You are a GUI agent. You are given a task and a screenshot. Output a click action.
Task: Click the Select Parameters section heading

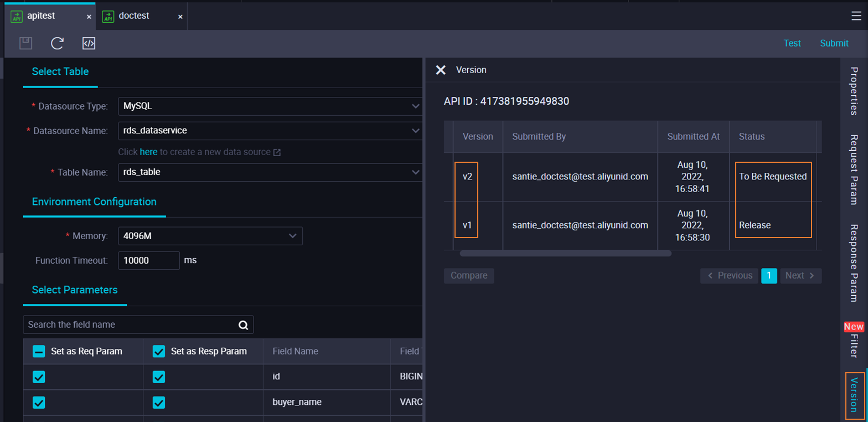coord(75,290)
